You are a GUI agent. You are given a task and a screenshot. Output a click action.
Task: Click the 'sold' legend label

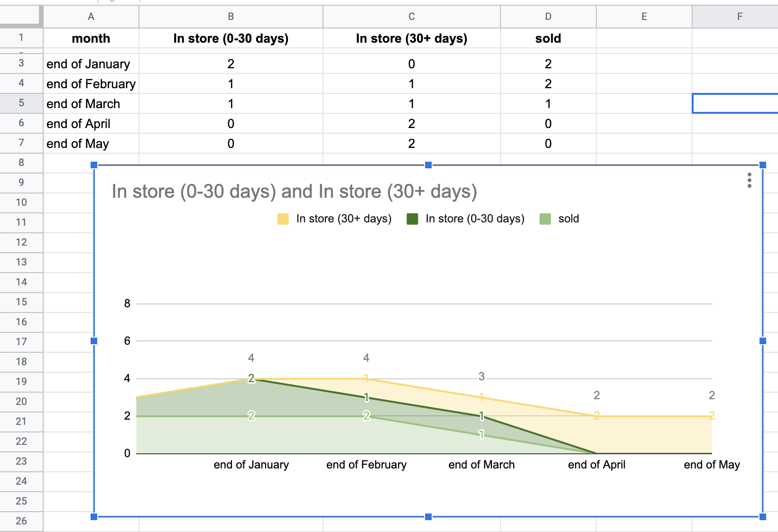(569, 219)
